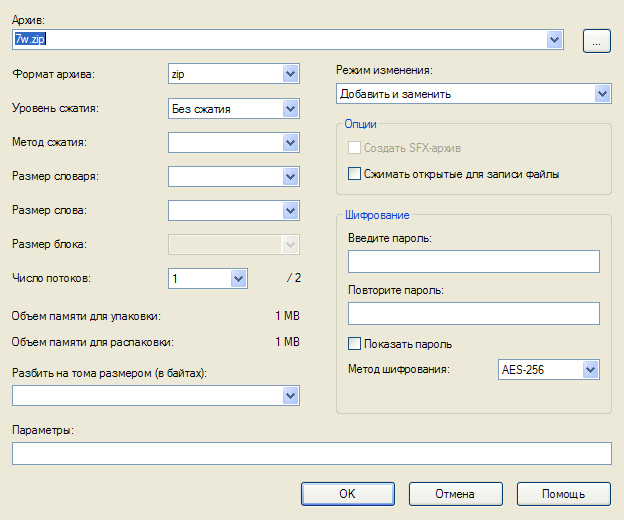
Task: Click the repeat password field
Action: pos(473,314)
